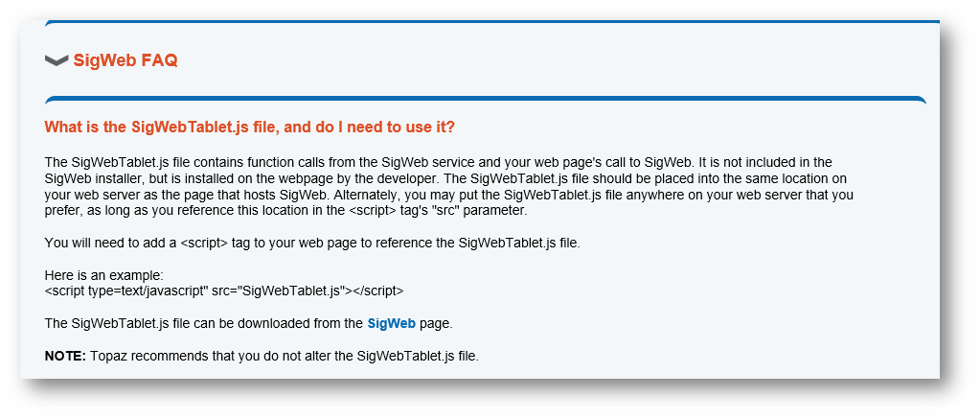Image resolution: width=980 pixels, height=419 pixels.
Task: Click the "Here is an example:" text
Action: click(104, 276)
